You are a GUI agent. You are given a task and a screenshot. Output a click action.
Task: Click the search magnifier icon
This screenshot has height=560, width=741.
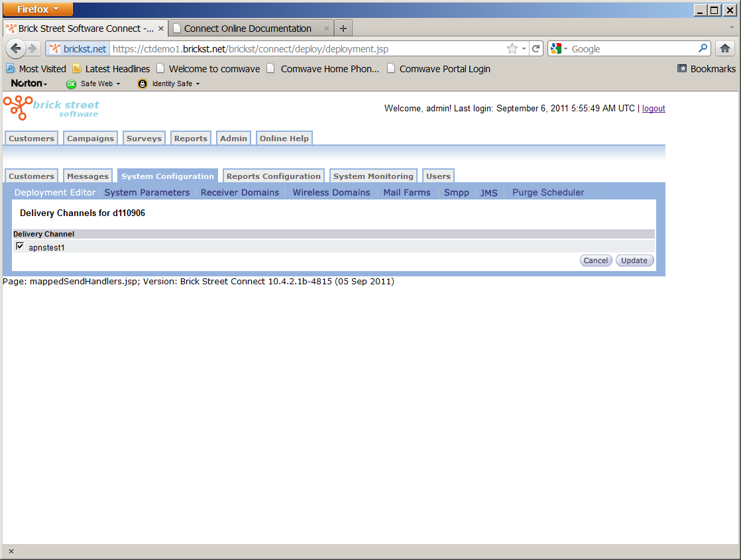[703, 48]
